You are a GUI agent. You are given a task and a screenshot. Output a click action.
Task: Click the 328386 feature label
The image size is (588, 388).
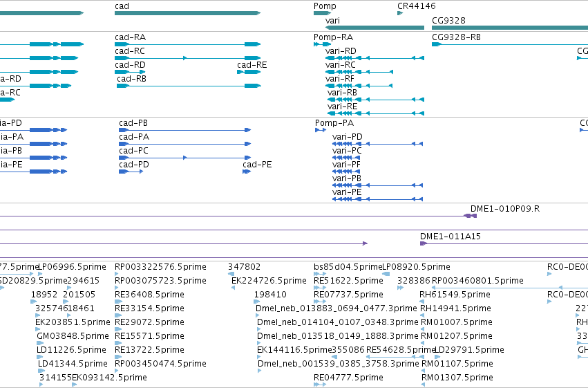tap(414, 281)
